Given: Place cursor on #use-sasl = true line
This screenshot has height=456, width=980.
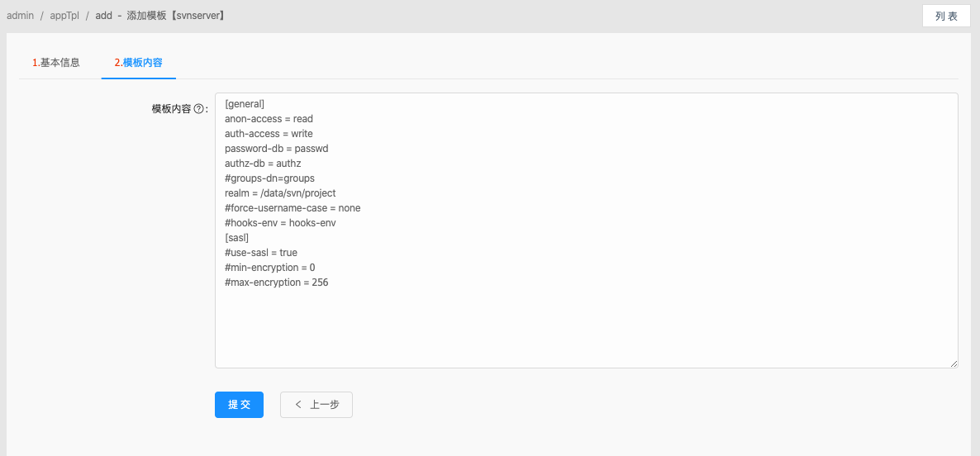Looking at the screenshot, I should point(260,253).
